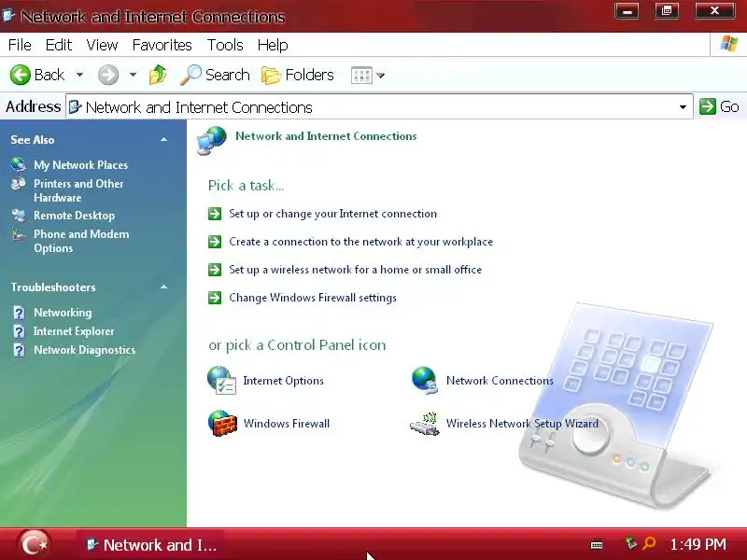
Task: Click the Networking help question icon
Action: click(x=19, y=313)
